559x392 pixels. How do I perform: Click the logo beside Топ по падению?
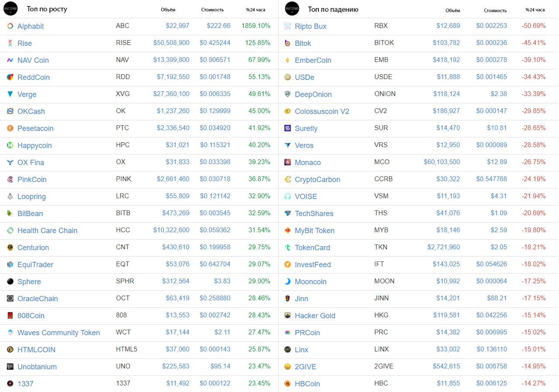292,9
